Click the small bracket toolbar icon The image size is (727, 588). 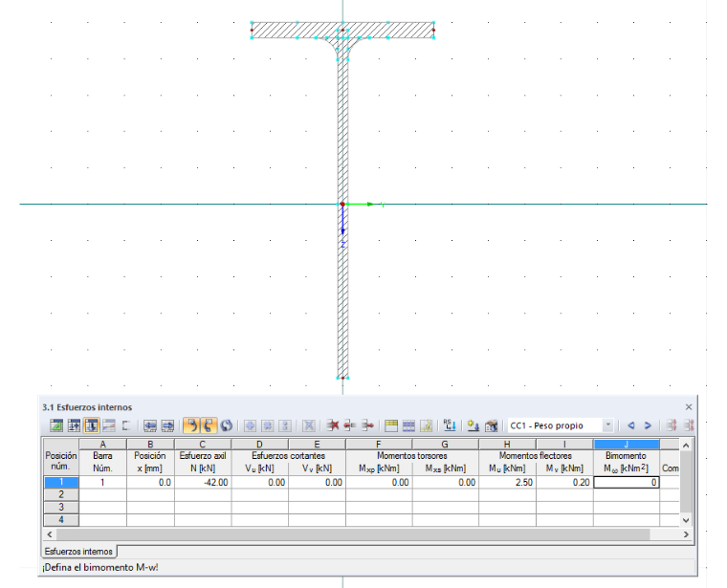(126, 425)
